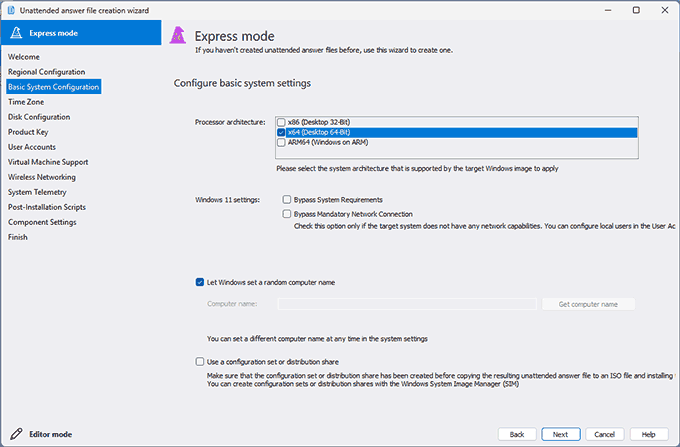Check the x86 (Desktop 32-Bit) architecture box

[x=281, y=122]
